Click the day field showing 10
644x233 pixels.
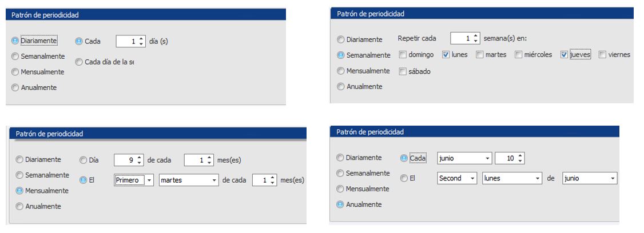pos(507,158)
